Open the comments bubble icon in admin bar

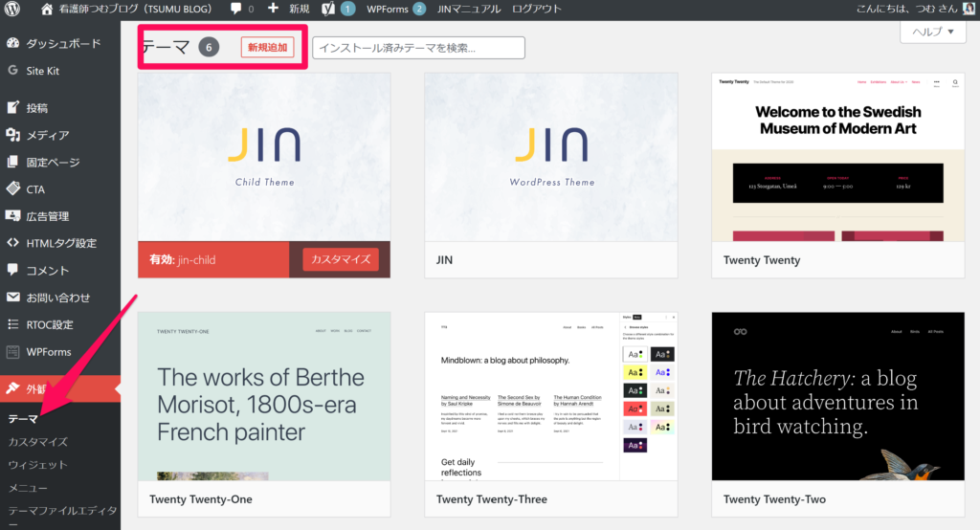pos(235,9)
